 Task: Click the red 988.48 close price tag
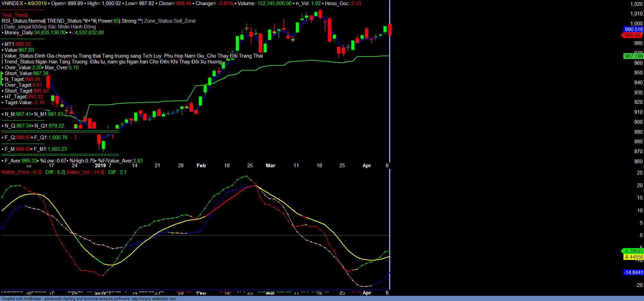pyautogui.click(x=633, y=35)
